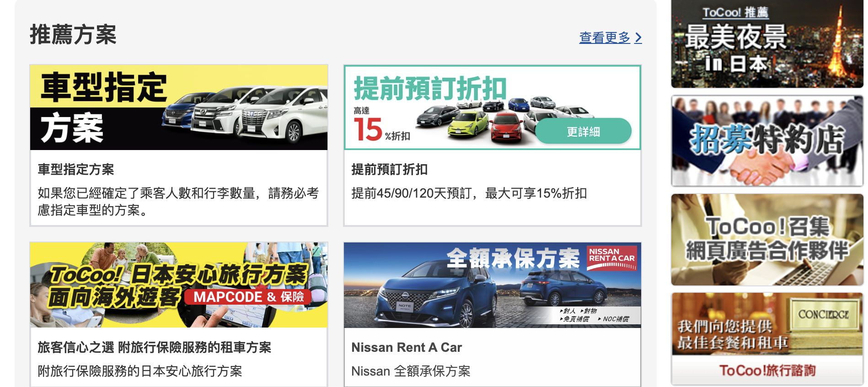
Task: Select the 附旅行保險服務的日本安心旅行方案 text
Action: coord(140,371)
